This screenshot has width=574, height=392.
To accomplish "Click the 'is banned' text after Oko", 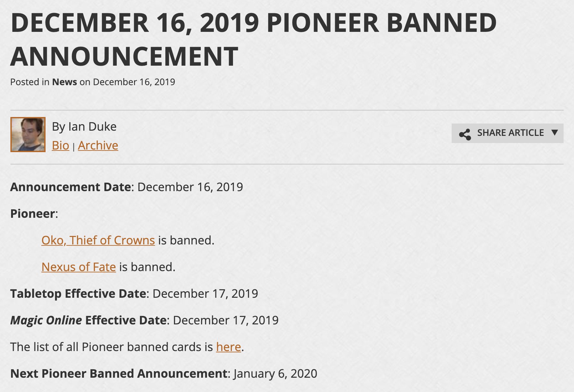I will [x=186, y=240].
